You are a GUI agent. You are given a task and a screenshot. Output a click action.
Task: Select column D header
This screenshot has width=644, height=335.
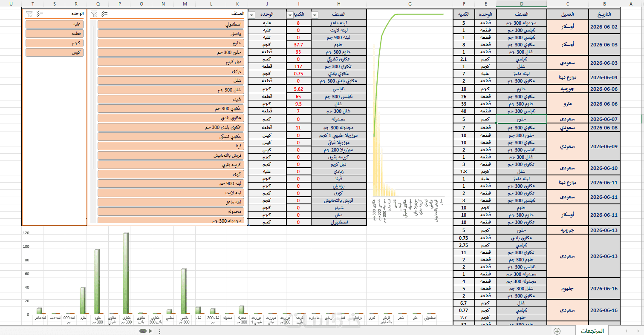click(522, 3)
